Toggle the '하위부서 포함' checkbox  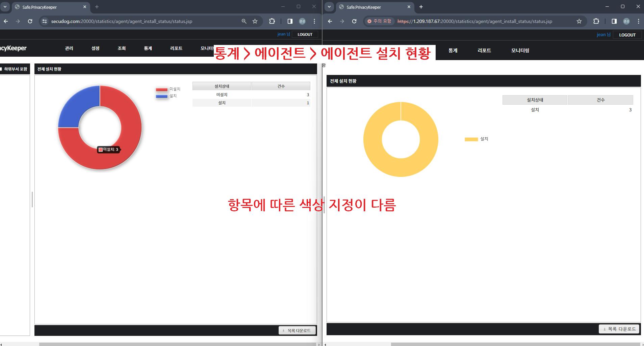(x=1, y=69)
